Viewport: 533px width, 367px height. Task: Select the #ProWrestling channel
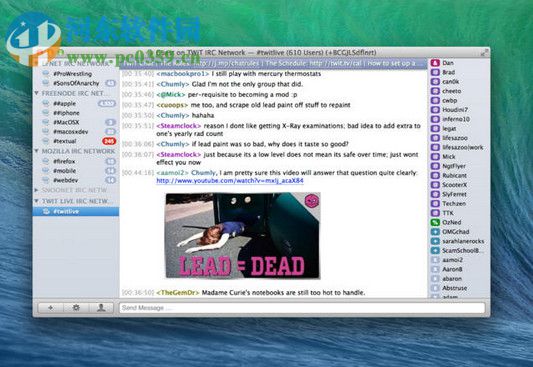click(x=72, y=74)
